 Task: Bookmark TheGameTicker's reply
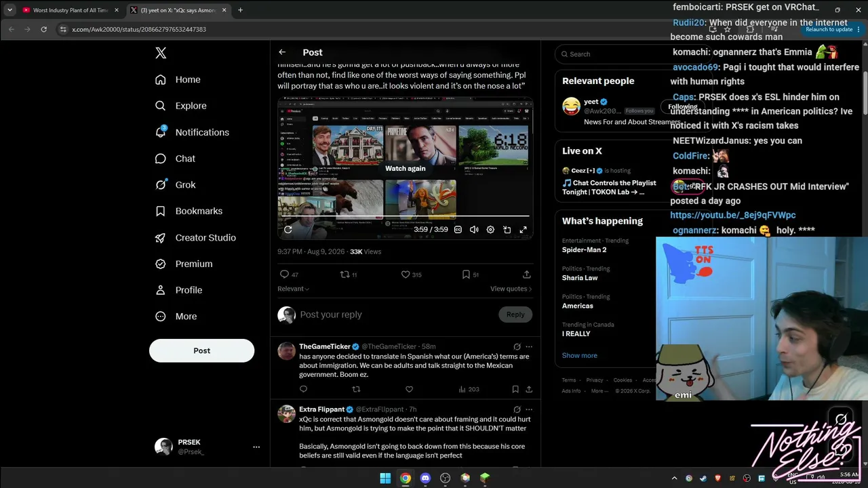515,389
